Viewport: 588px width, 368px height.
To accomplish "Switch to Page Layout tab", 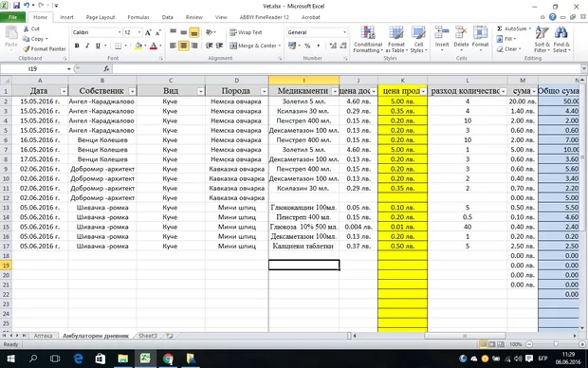I will tap(101, 17).
